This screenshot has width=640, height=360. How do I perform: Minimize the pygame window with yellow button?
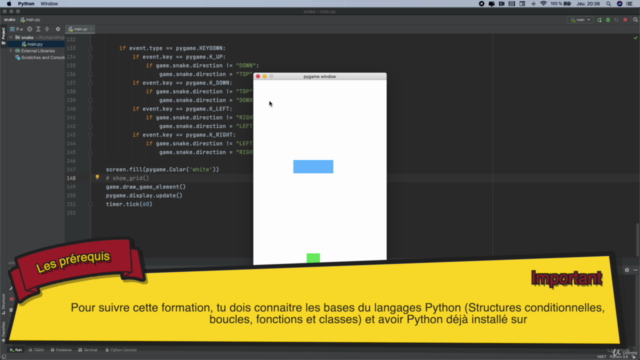[x=264, y=76]
